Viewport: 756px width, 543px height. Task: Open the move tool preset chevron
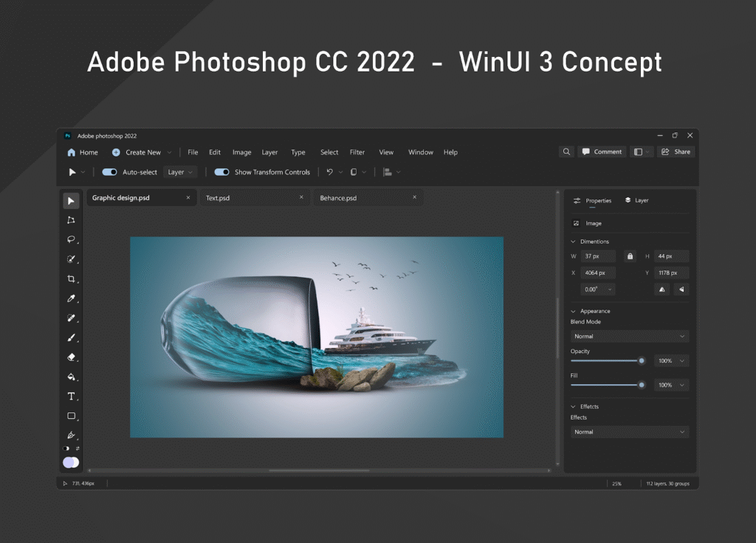[x=83, y=172]
